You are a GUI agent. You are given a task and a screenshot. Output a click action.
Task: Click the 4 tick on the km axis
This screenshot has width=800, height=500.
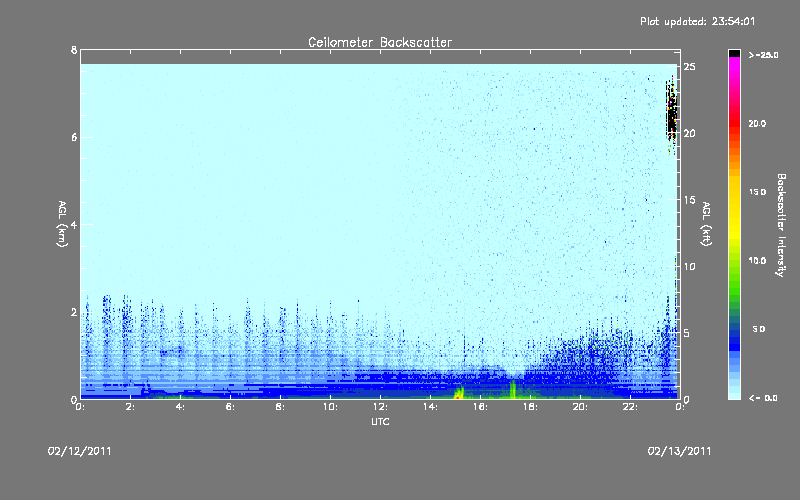(x=74, y=224)
